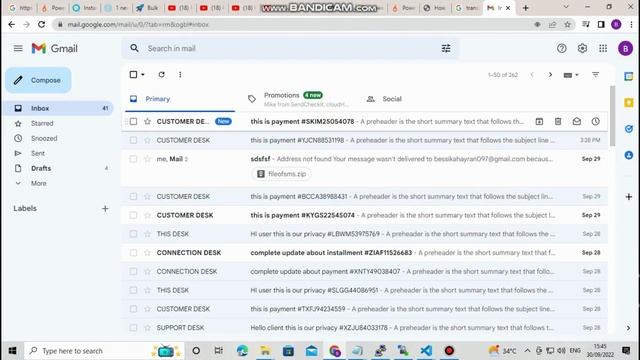Open Inbox folder
Image resolution: width=640 pixels, height=360 pixels.
(x=59, y=108)
